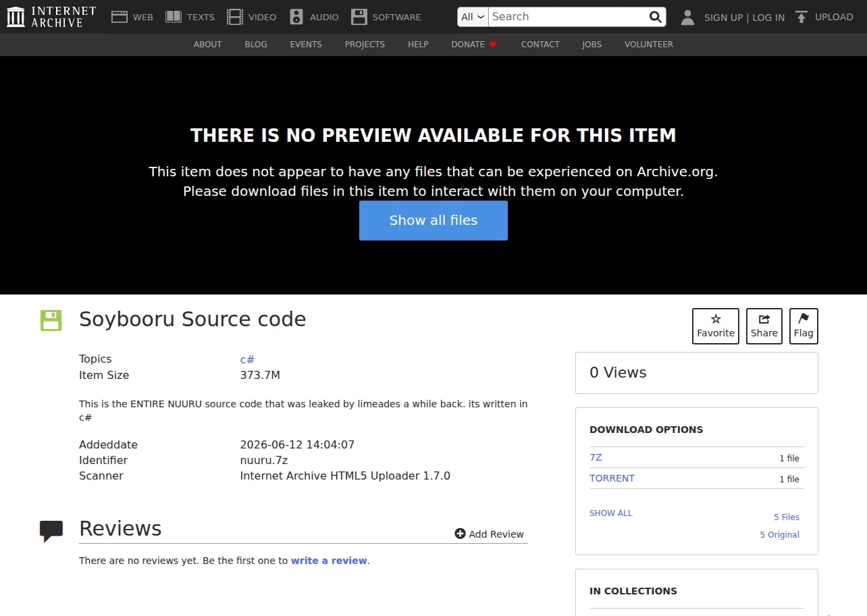
Task: Click the identifier value 'nuuru.7z'
Action: pos(264,460)
